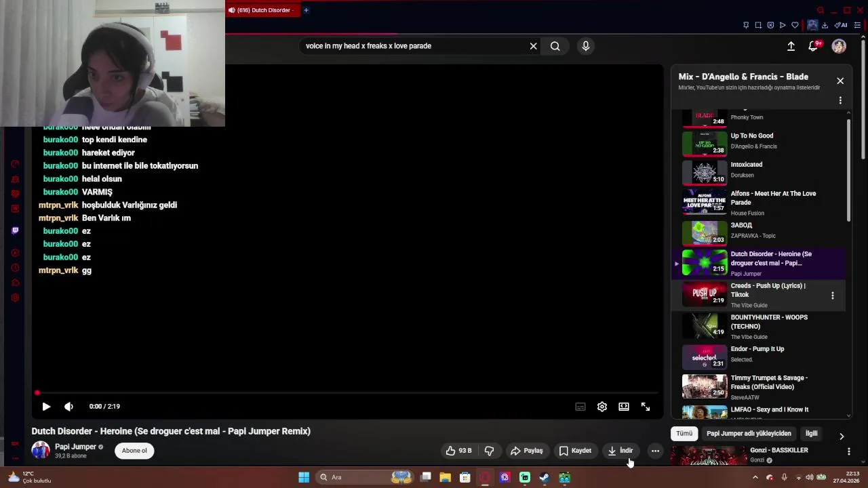Select BOUNTYHUNTER - WOOPS (TECHNO)
The image size is (868, 488).
759,327
